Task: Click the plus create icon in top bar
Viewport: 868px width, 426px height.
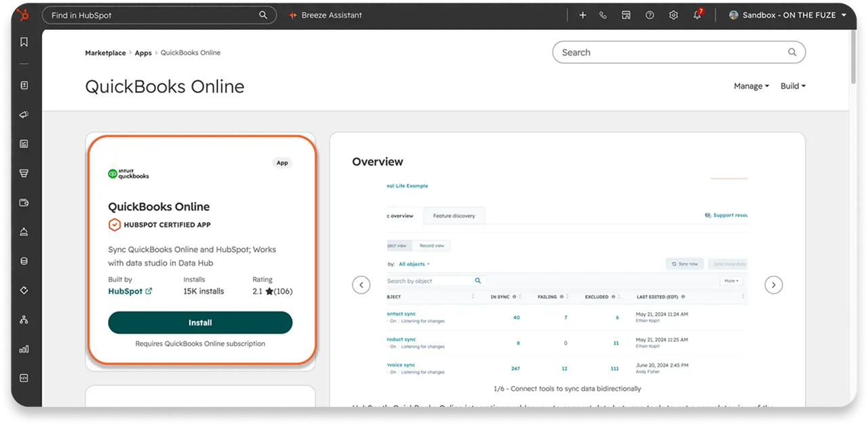Action: click(583, 15)
